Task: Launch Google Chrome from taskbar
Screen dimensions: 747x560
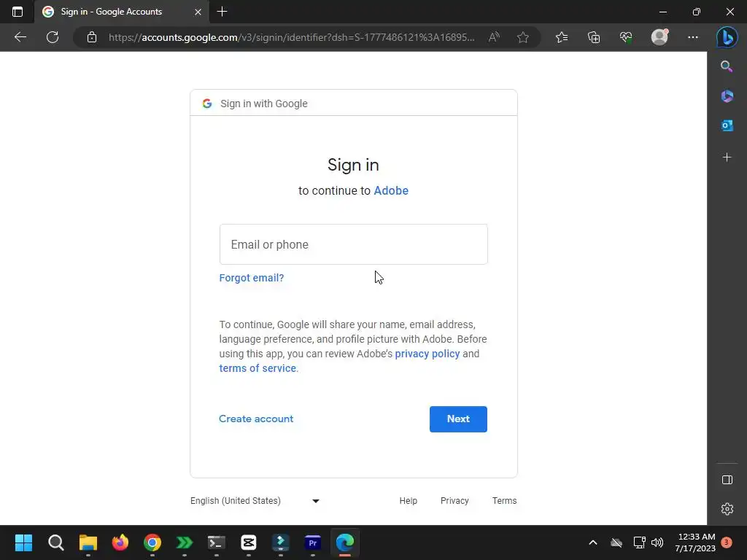Action: 152,542
